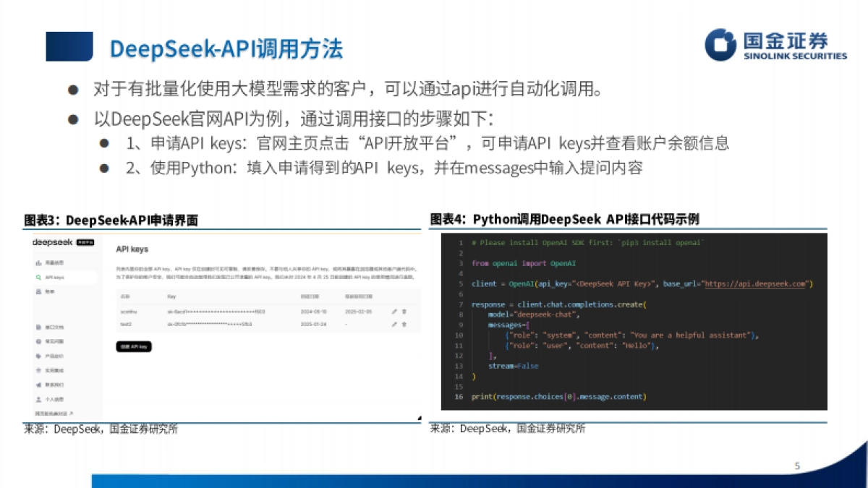Click the deepseek logo in the sidebar

(x=49, y=242)
